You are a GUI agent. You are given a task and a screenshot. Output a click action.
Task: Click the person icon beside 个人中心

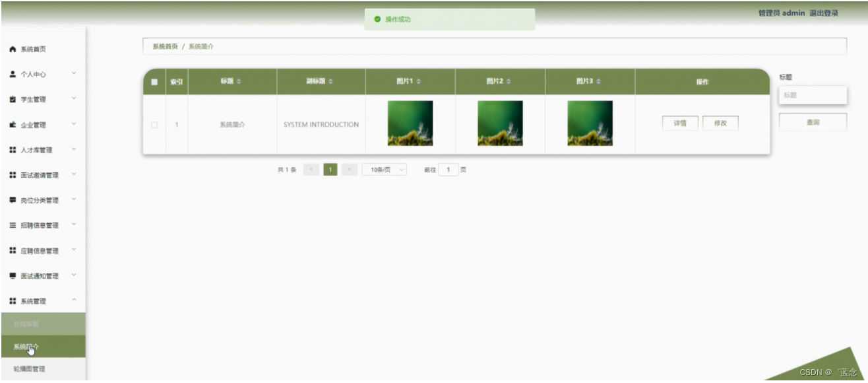click(x=13, y=75)
